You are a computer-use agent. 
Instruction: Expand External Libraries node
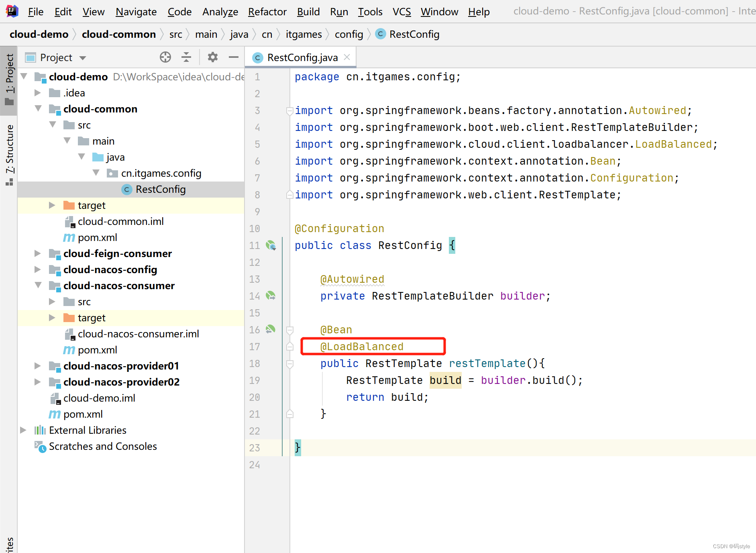click(x=23, y=430)
